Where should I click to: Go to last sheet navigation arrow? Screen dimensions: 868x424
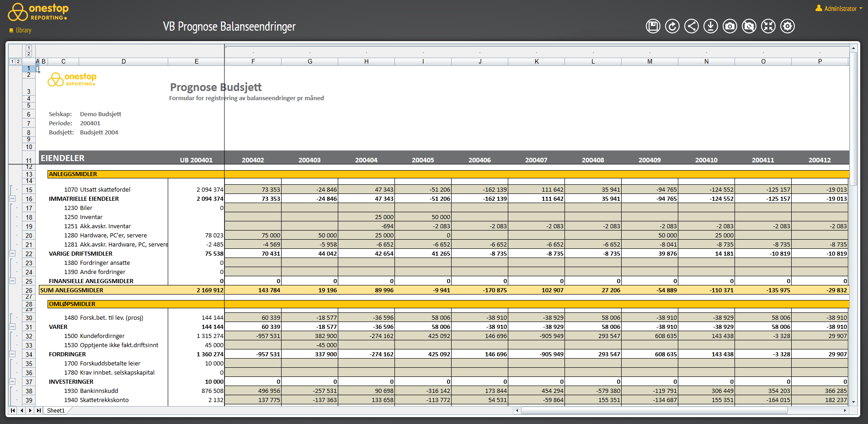(39, 410)
